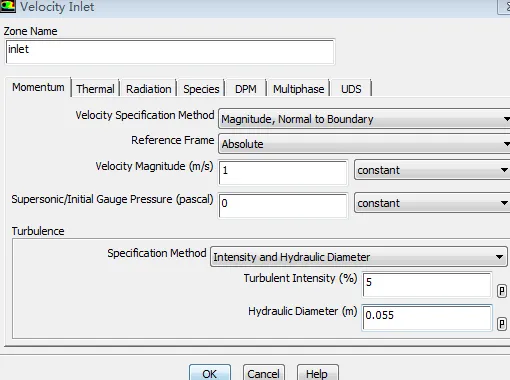Expand Turbulence Specification Method dropdown
Screen dimensions: 510x380
(359, 257)
